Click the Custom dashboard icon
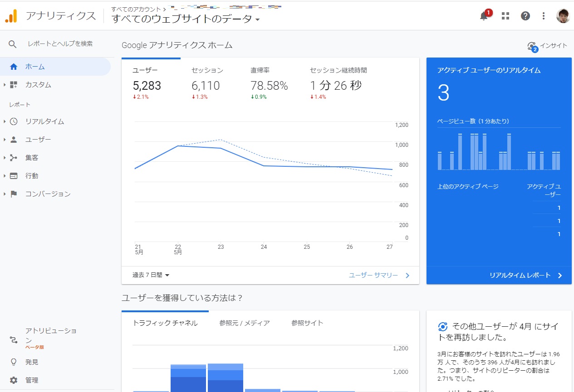 pyautogui.click(x=14, y=85)
